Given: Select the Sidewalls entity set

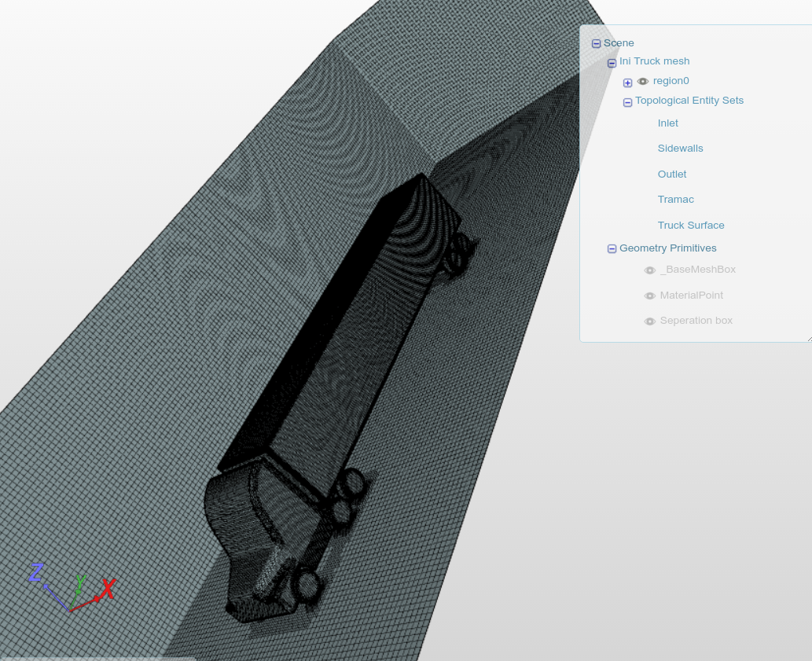Looking at the screenshot, I should pos(680,148).
